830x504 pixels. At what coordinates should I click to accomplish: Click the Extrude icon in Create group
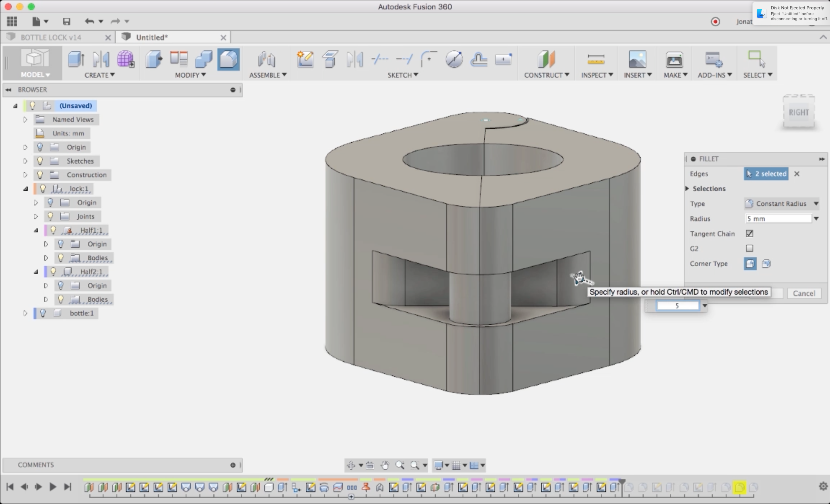76,59
